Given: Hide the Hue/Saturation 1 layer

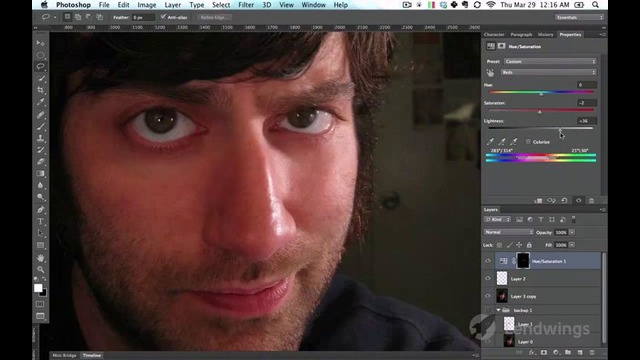Looking at the screenshot, I should click(x=488, y=261).
